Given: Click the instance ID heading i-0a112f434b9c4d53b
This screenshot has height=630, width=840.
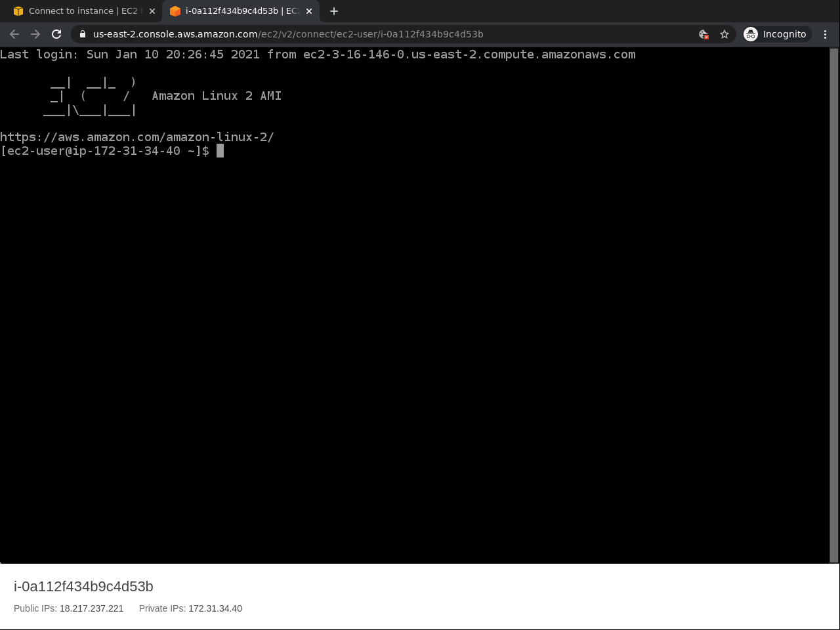Looking at the screenshot, I should tap(83, 587).
